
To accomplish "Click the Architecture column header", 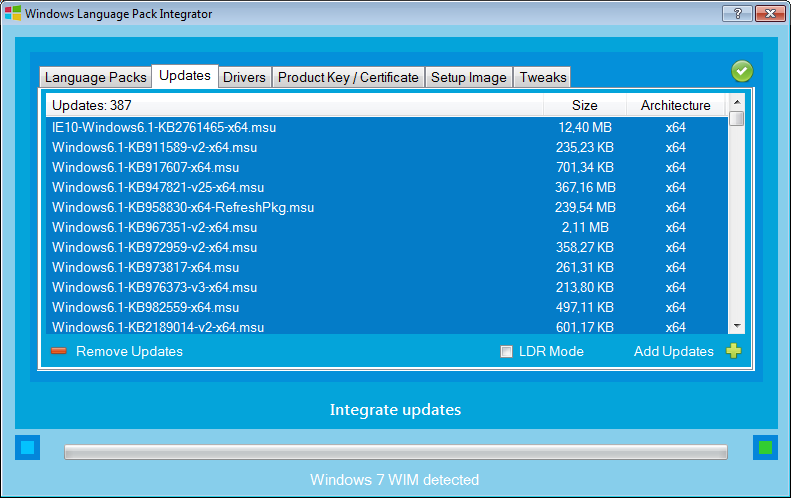I will coord(675,105).
